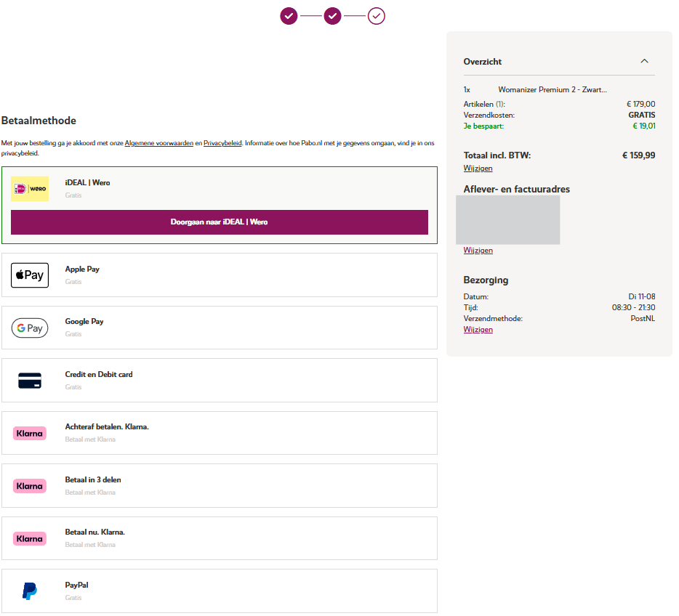
Task: Click the Klarna logo for Betaal in 3 delen
Action: coord(30,486)
